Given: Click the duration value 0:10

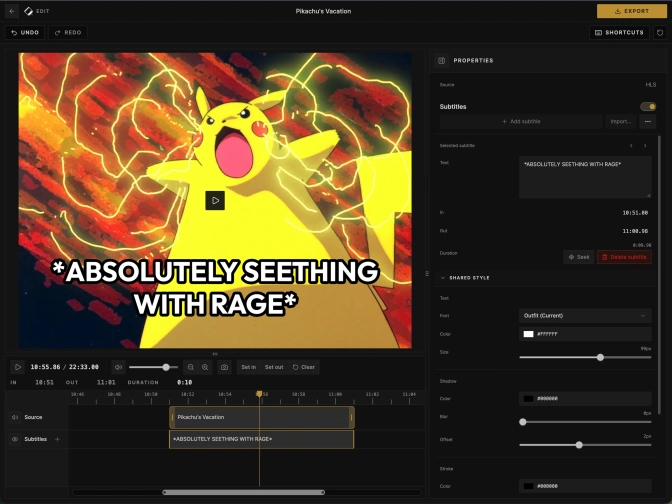Looking at the screenshot, I should click(x=185, y=382).
